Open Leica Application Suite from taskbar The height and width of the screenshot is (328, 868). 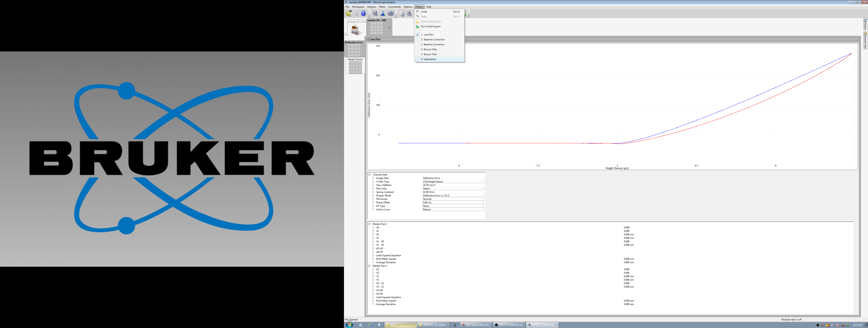pyautogui.click(x=476, y=325)
